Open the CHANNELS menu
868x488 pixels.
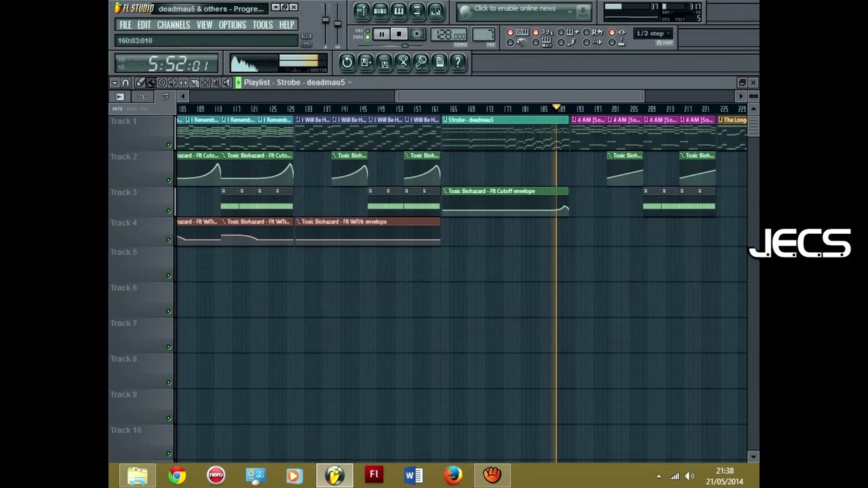click(174, 25)
